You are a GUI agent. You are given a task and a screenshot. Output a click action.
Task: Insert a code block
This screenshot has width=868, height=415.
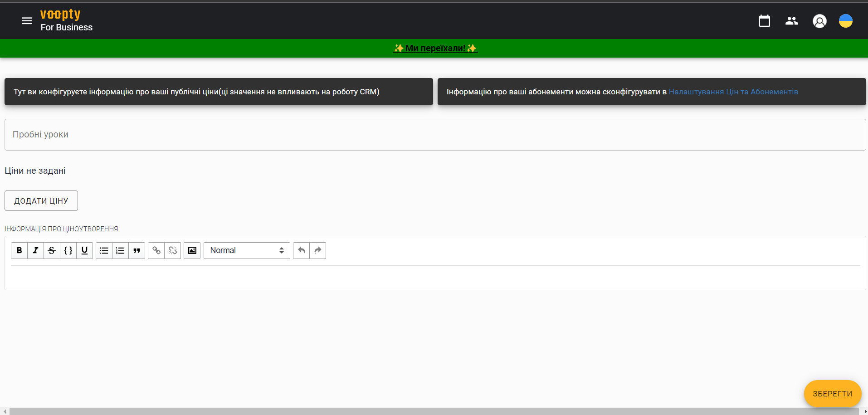(x=68, y=250)
